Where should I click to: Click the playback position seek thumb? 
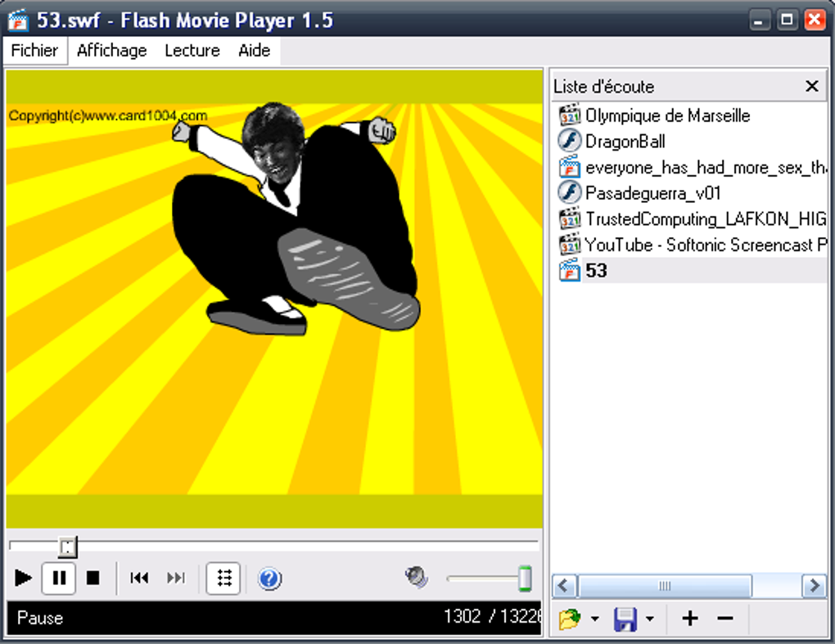pyautogui.click(x=68, y=547)
